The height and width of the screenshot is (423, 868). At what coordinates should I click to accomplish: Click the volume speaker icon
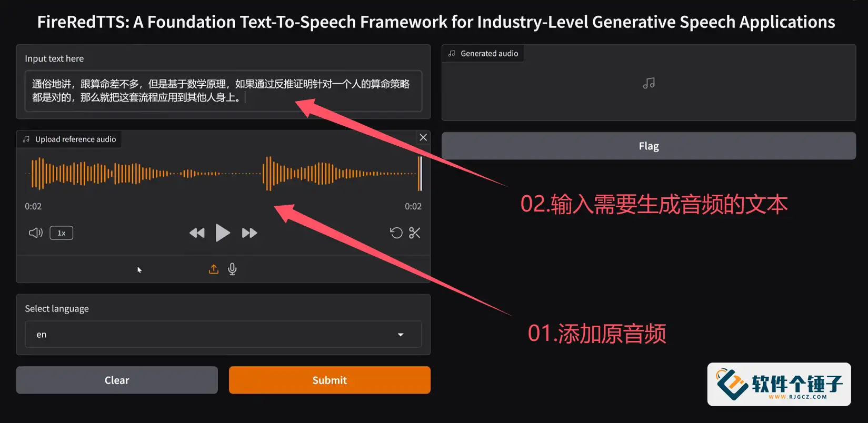click(36, 233)
